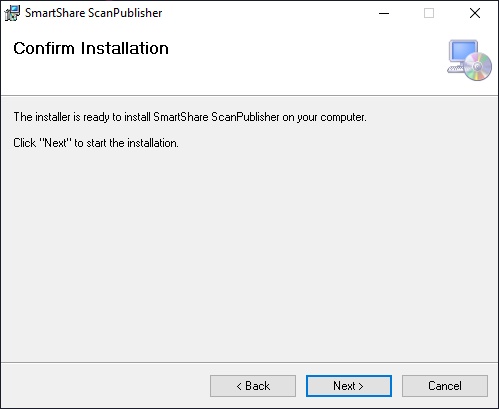Click the greyed-out maximize box icon
Viewport: 499px width, 409px height.
pos(429,13)
